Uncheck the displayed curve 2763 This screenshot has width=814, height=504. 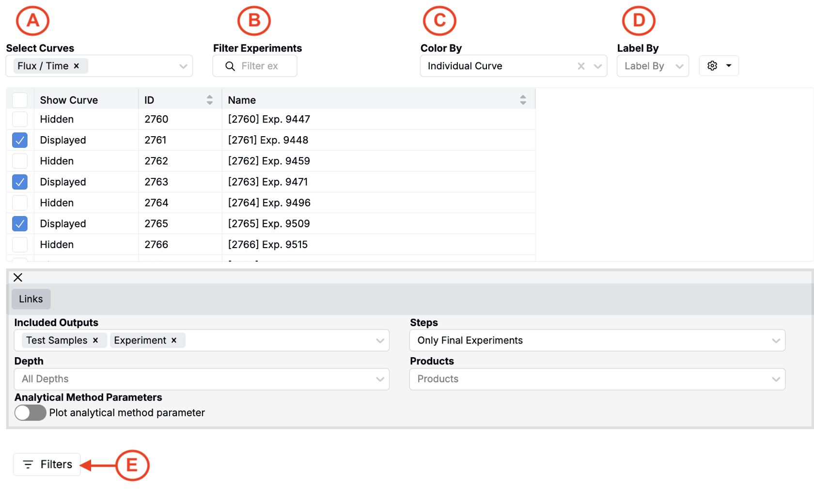tap(20, 182)
